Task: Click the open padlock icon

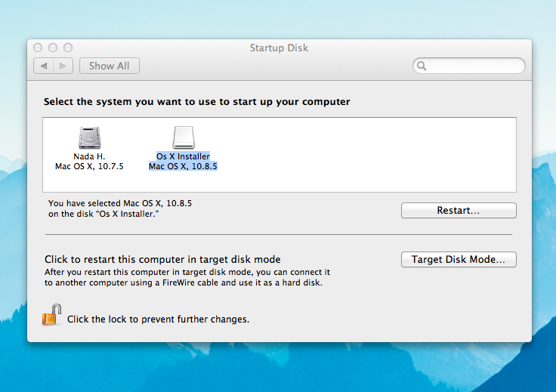Action: coord(52,314)
